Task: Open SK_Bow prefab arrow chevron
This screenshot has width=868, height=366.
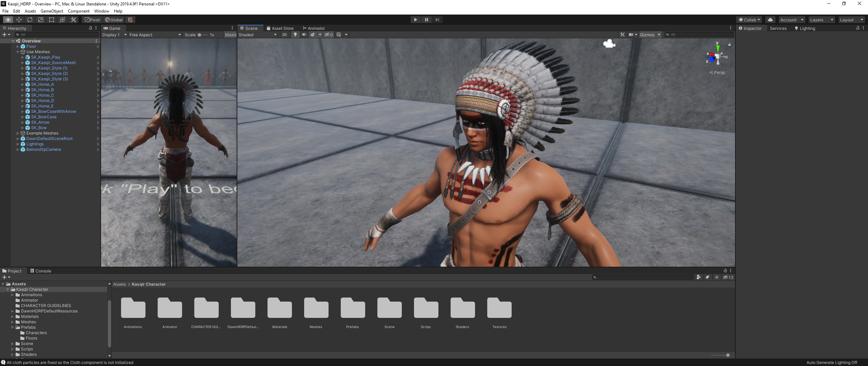Action: click(98, 128)
